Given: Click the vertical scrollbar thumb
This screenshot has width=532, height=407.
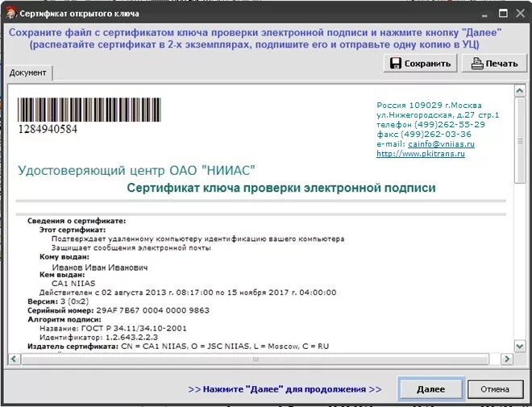Looking at the screenshot, I should pos(520,140).
